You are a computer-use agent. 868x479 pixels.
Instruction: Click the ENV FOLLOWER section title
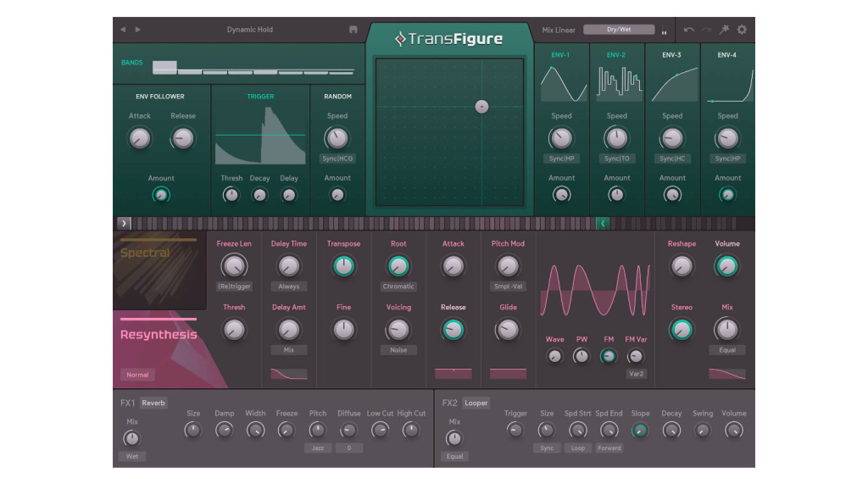(160, 97)
